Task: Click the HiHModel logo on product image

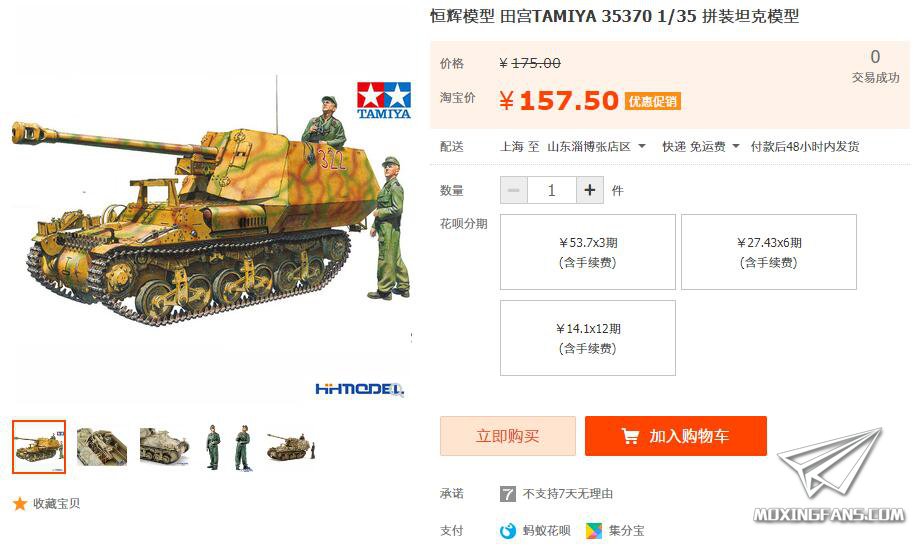Action: (x=359, y=389)
